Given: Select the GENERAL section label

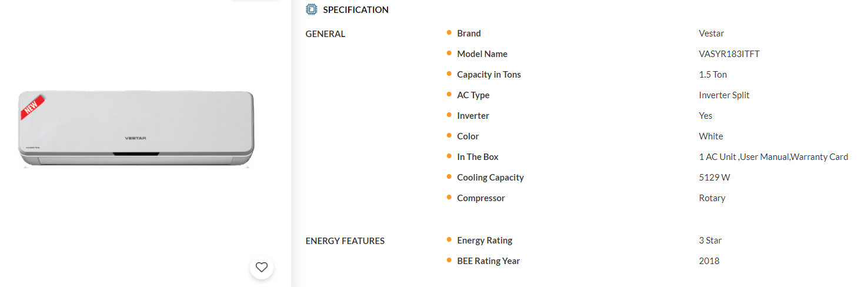Looking at the screenshot, I should click(325, 34).
